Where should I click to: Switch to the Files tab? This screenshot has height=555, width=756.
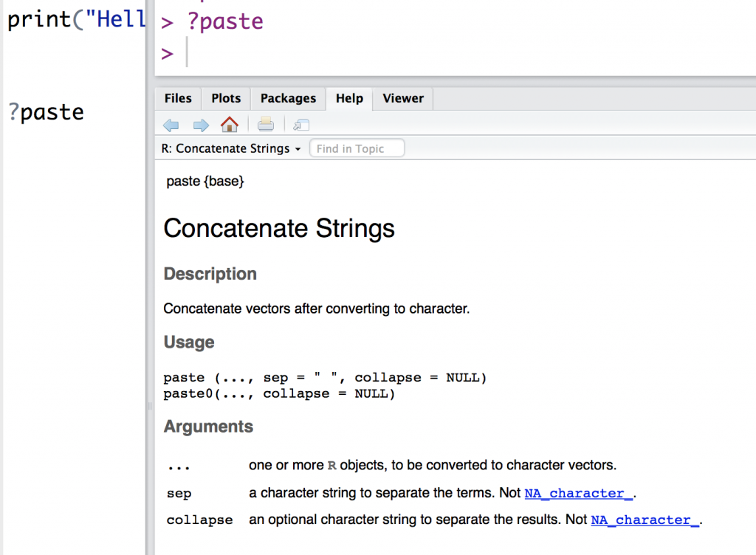click(x=178, y=98)
